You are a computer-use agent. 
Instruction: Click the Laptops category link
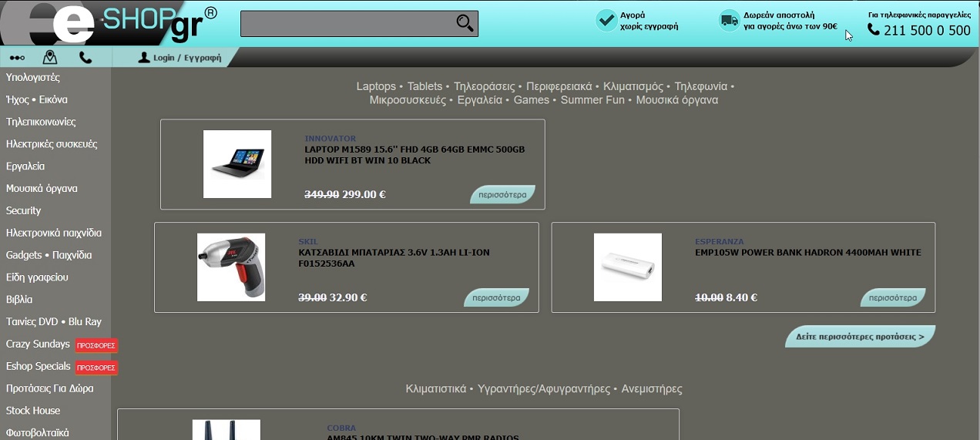pos(376,86)
